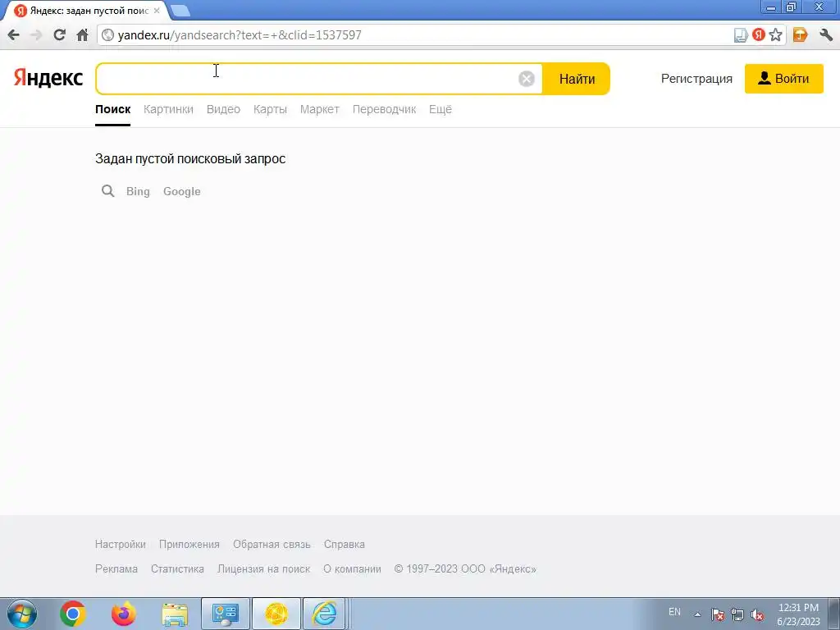Open the Windows Start menu
This screenshot has width=840, height=630.
21,614
